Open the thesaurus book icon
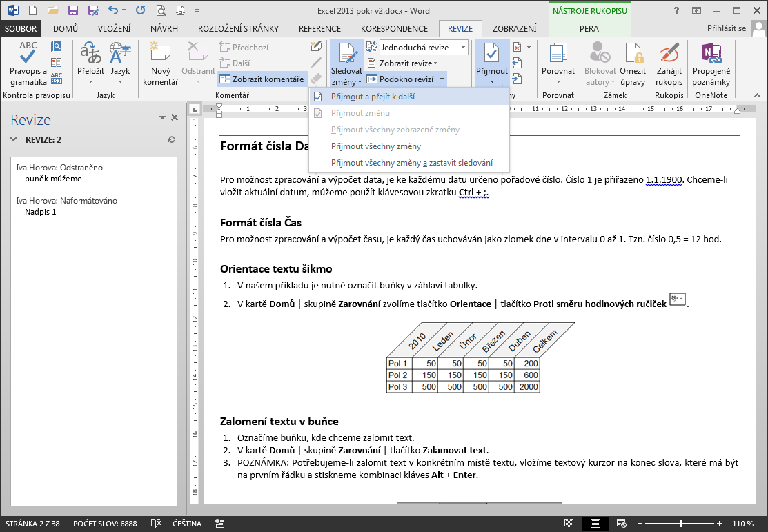This screenshot has height=532, width=768. tap(57, 47)
